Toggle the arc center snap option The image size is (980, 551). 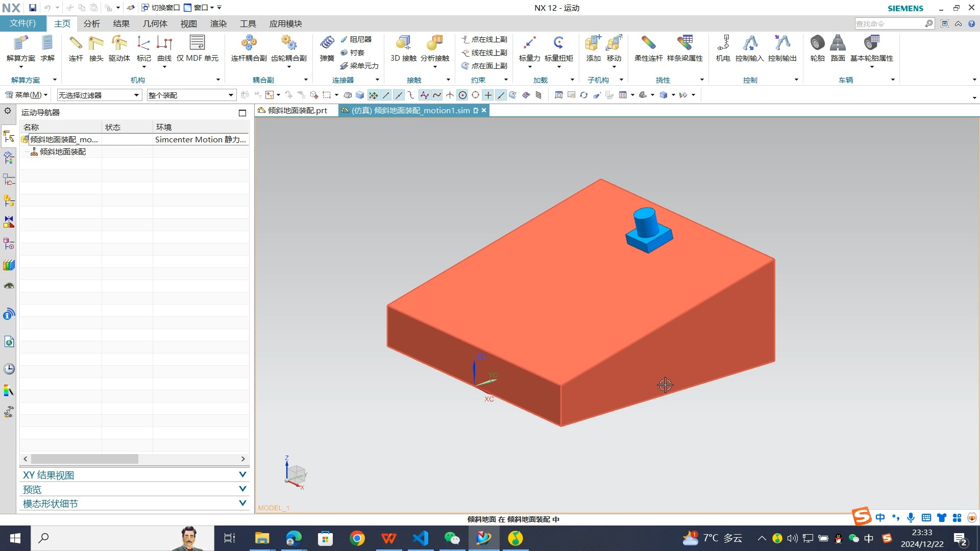462,95
